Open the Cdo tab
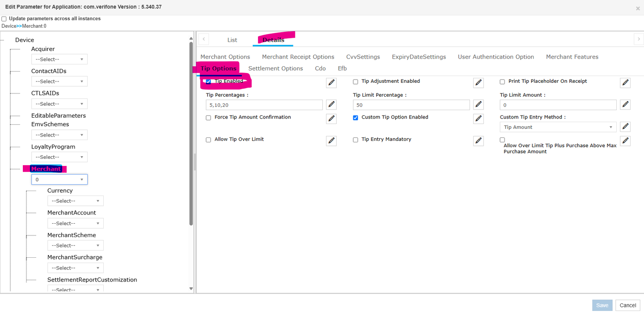The width and height of the screenshot is (644, 315). point(320,68)
